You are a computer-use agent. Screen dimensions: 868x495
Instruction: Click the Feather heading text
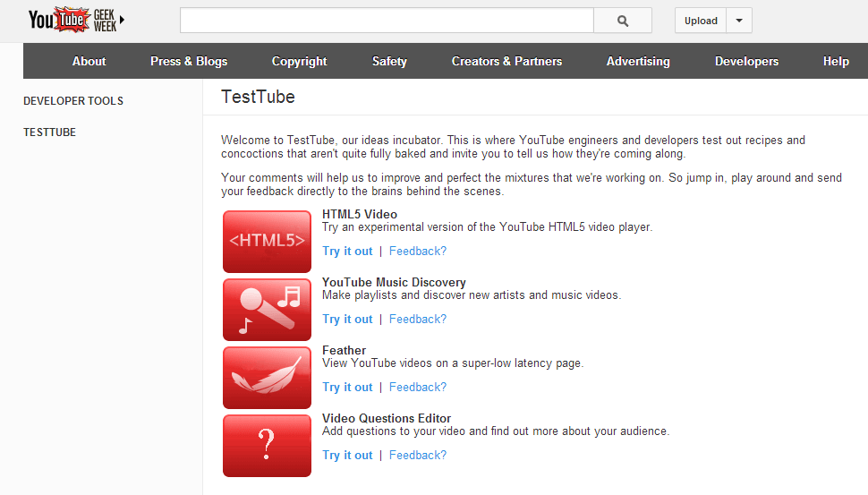click(x=345, y=351)
